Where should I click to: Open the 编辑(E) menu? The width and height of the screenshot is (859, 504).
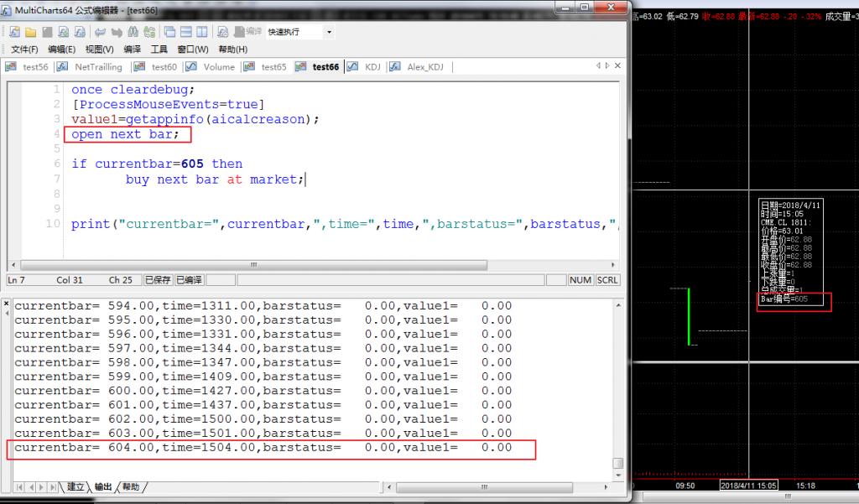point(61,49)
